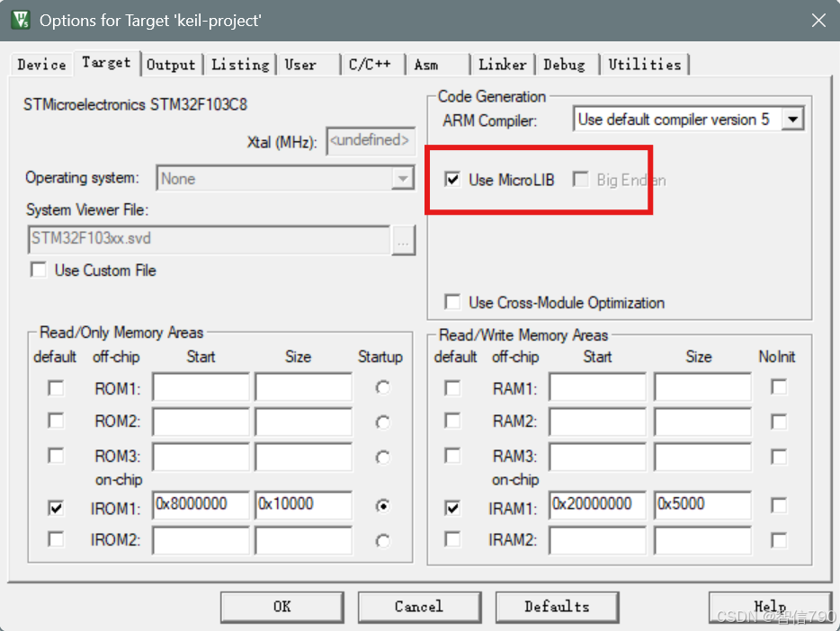Click the IROM1 Start field 0x8000000
This screenshot has height=631, width=840.
201,505
